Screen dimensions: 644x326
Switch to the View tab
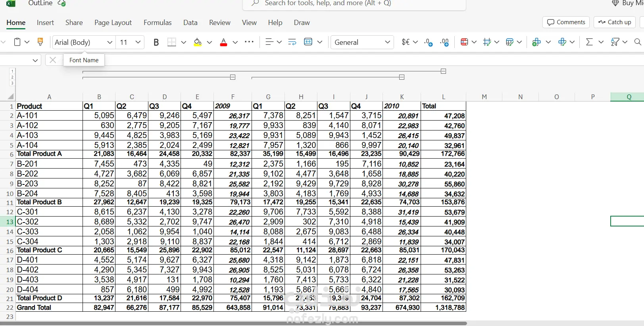249,23
